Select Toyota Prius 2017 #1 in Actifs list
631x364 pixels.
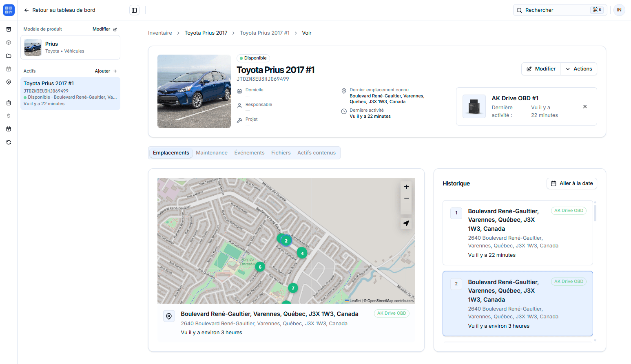coord(70,93)
